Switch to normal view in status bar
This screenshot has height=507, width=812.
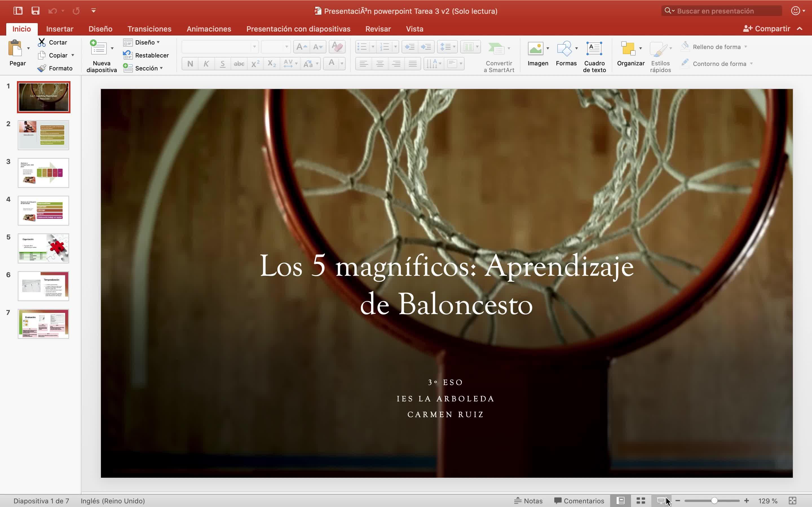coord(620,501)
